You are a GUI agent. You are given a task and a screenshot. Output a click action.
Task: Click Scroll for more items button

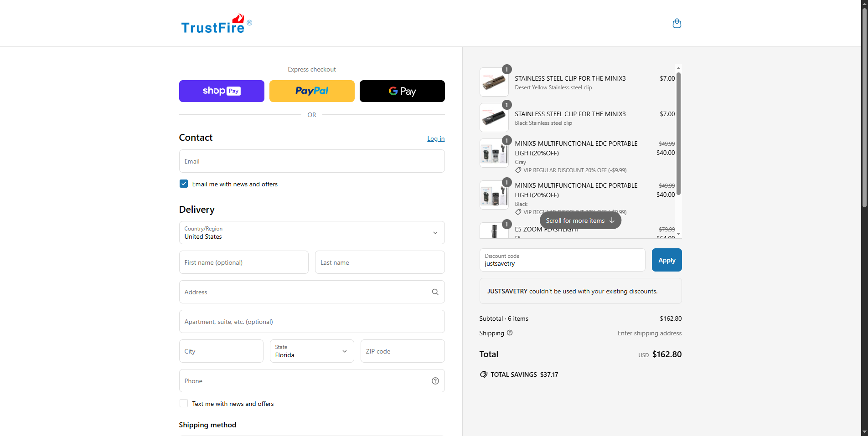pyautogui.click(x=580, y=221)
